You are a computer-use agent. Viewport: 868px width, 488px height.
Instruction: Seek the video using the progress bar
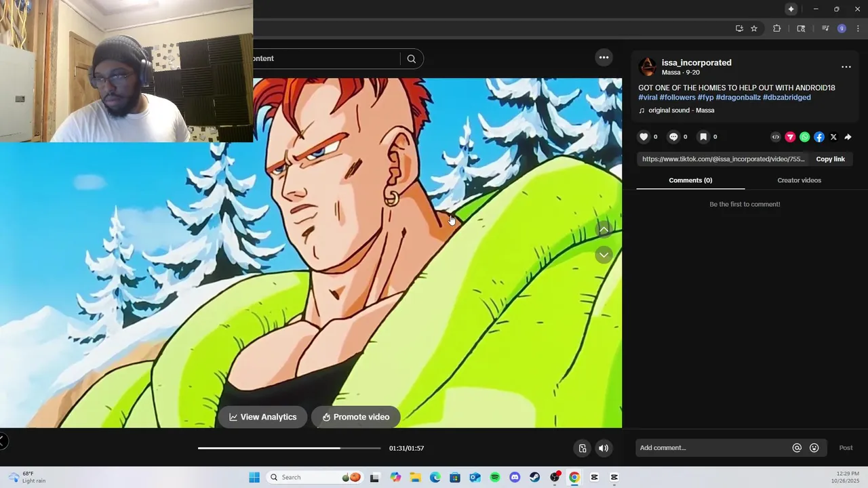coord(290,448)
